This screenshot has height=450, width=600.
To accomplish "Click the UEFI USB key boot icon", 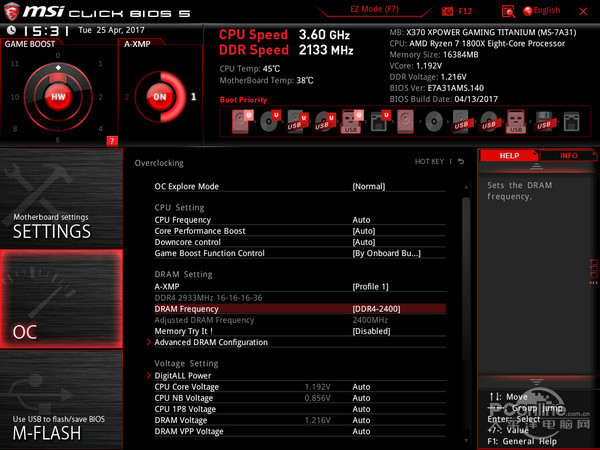I will pyautogui.click(x=352, y=121).
